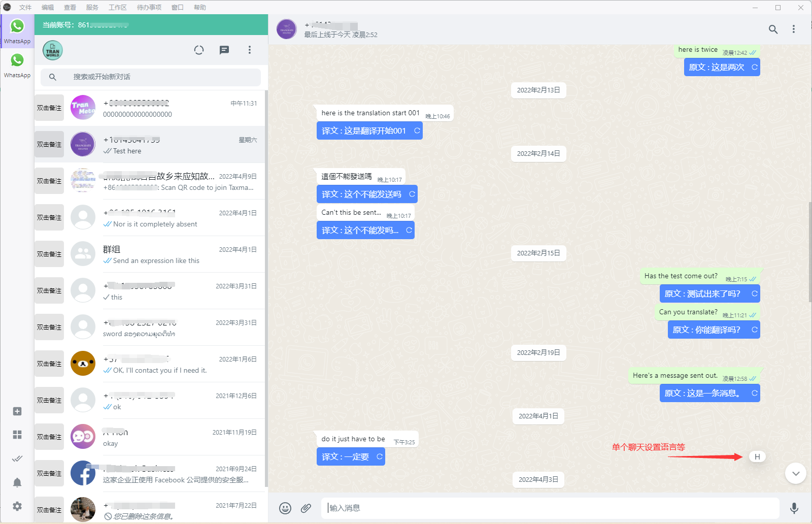Open the settings gear in the left sidebar
The height and width of the screenshot is (524, 812).
coord(17,506)
